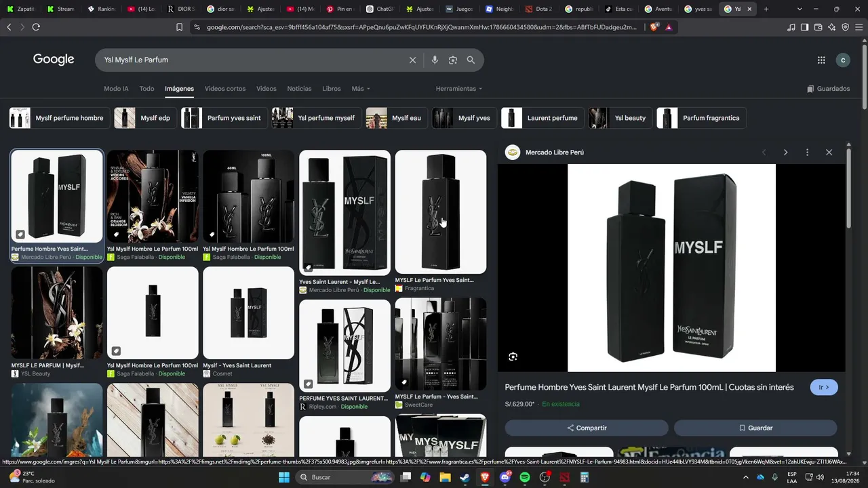Select the Myslf eau suggestion chip
The width and height of the screenshot is (868, 488).
[x=396, y=118]
